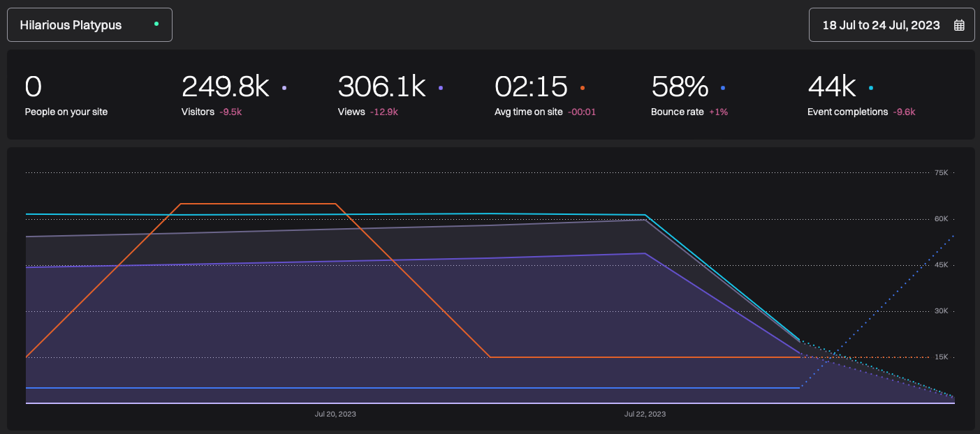Click the cyan Event completions dot
This screenshot has height=434, width=980.
tap(870, 89)
